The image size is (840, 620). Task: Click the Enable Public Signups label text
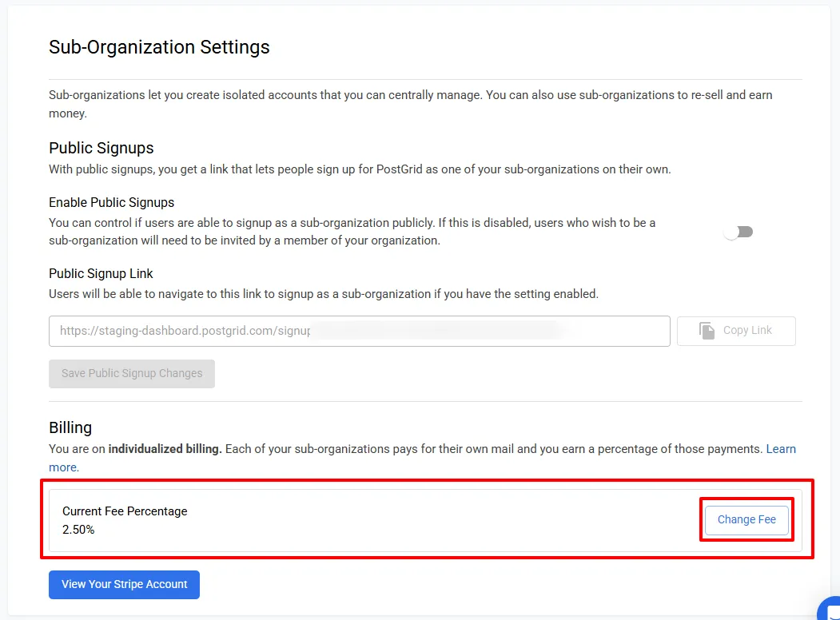pos(111,202)
